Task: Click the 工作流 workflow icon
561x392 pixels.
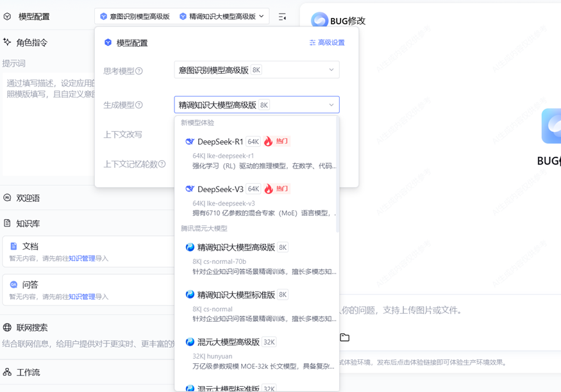Action: click(x=7, y=372)
